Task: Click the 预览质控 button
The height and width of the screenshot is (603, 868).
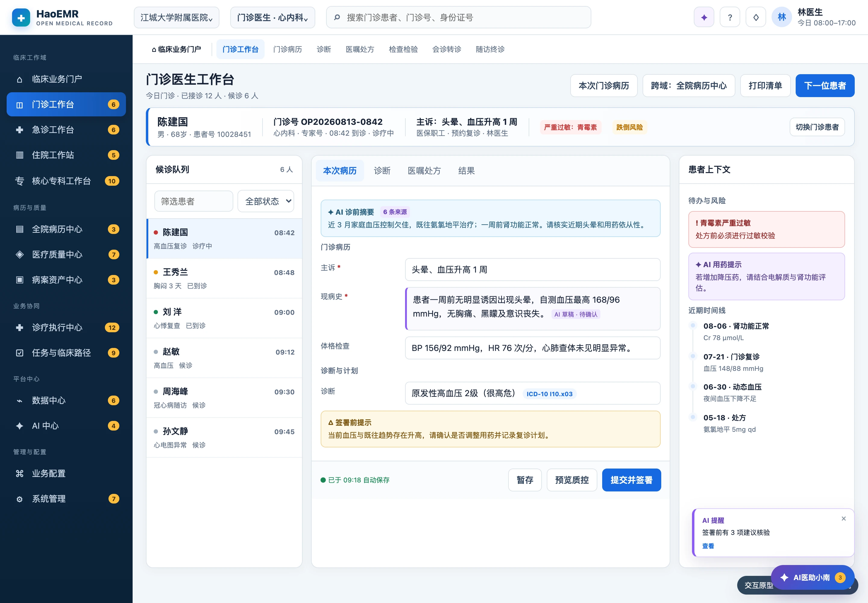Action: click(571, 480)
